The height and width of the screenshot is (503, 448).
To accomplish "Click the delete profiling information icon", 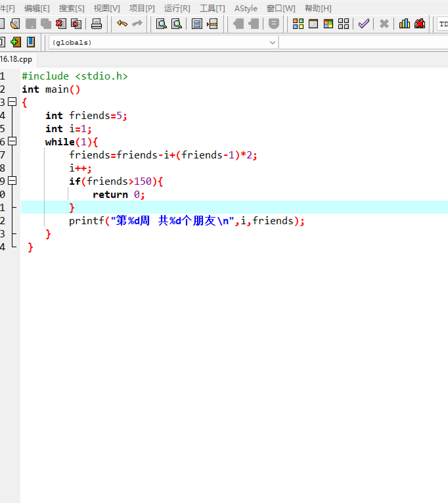I will (420, 24).
